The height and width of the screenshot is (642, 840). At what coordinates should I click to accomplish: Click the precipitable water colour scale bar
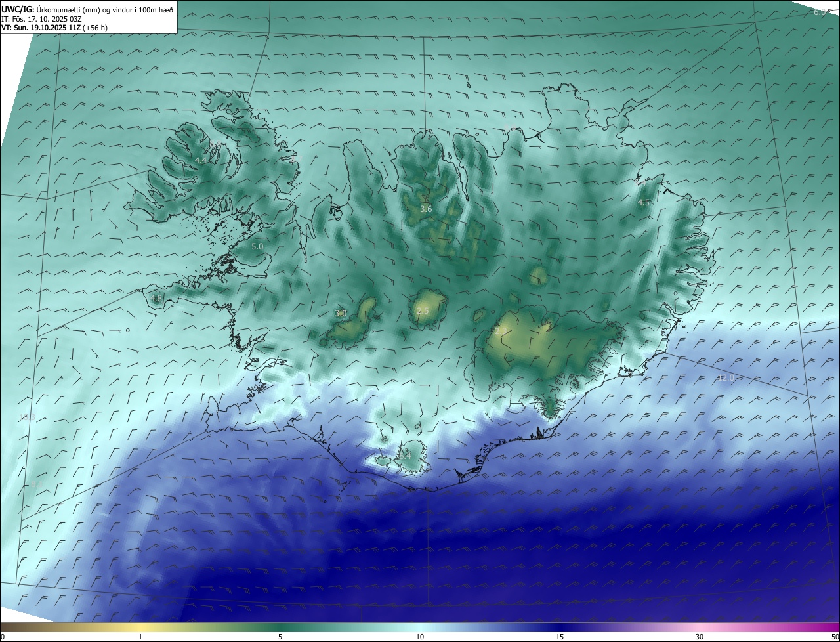pyautogui.click(x=420, y=627)
